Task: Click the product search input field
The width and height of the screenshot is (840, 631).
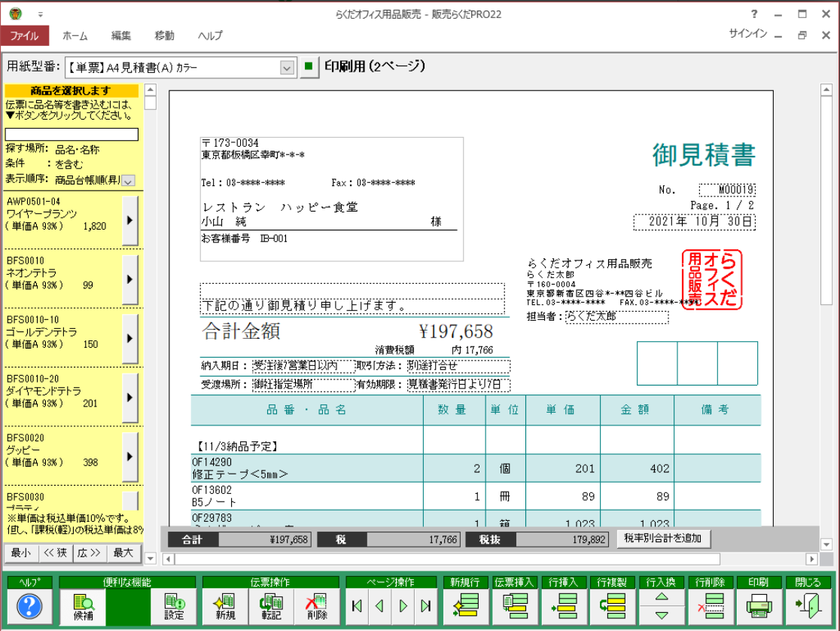Action: click(x=72, y=134)
